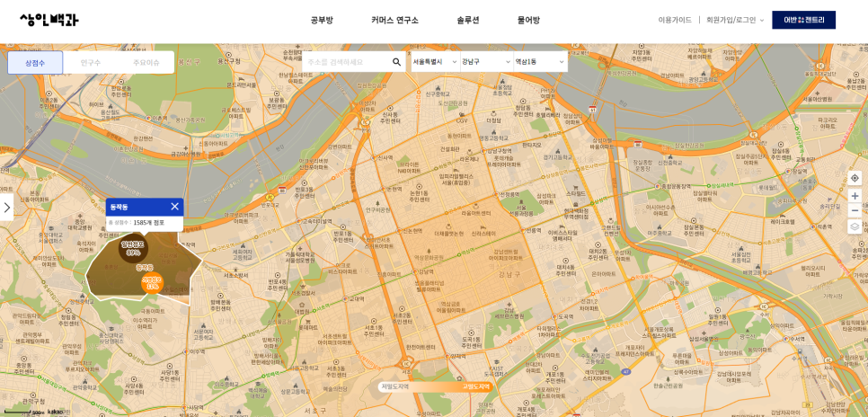Switch to the 인구수 tab
Screen dimensions: 868x417
(90, 63)
